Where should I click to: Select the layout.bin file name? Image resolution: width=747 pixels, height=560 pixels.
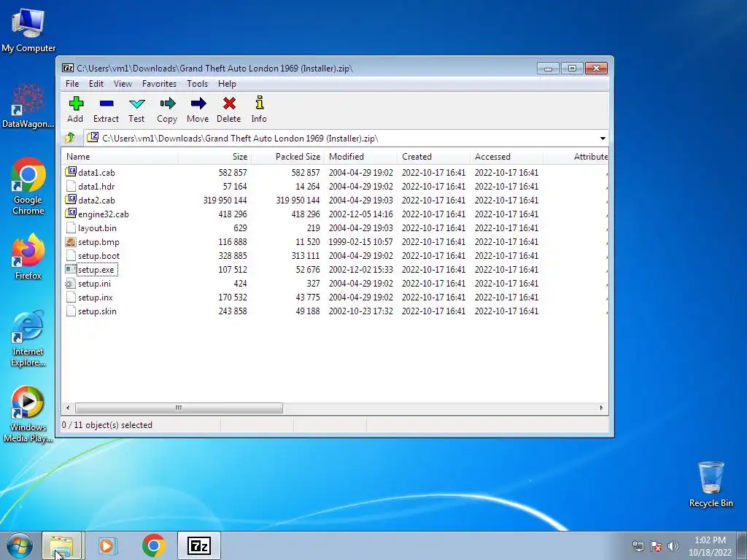coord(97,227)
